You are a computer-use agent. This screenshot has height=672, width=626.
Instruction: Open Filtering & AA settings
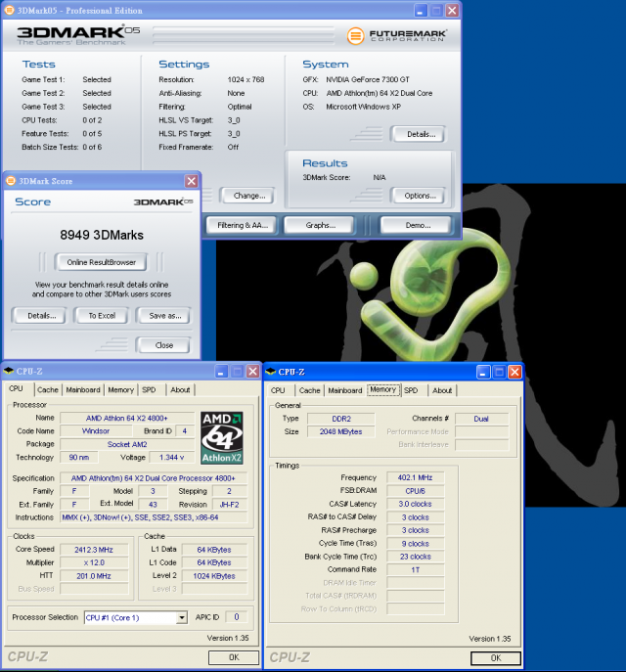pyautogui.click(x=243, y=225)
